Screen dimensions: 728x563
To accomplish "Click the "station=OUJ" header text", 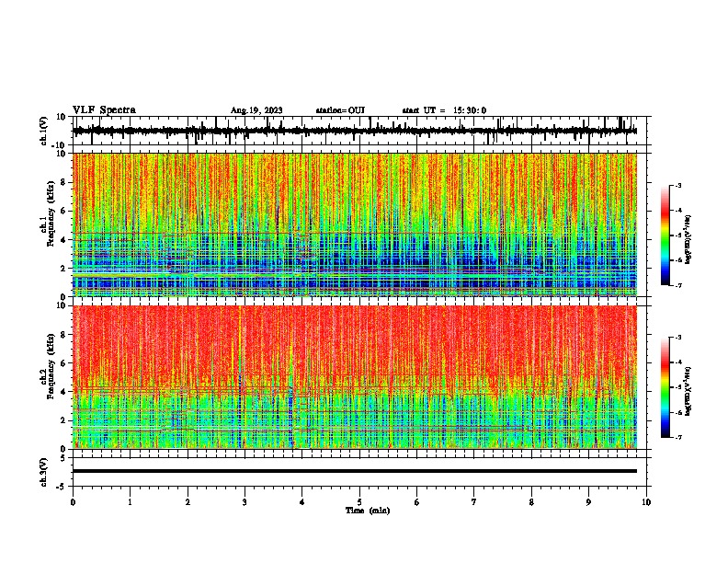I will tap(340, 110).
